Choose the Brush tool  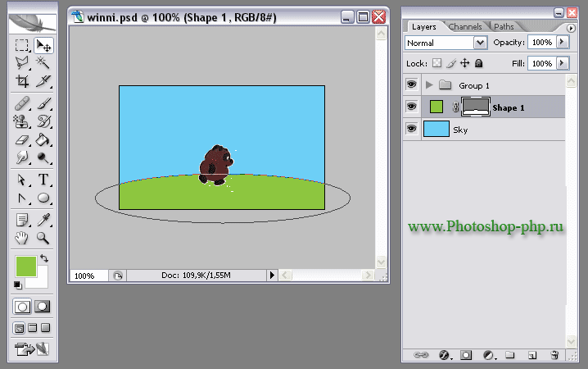click(x=43, y=103)
